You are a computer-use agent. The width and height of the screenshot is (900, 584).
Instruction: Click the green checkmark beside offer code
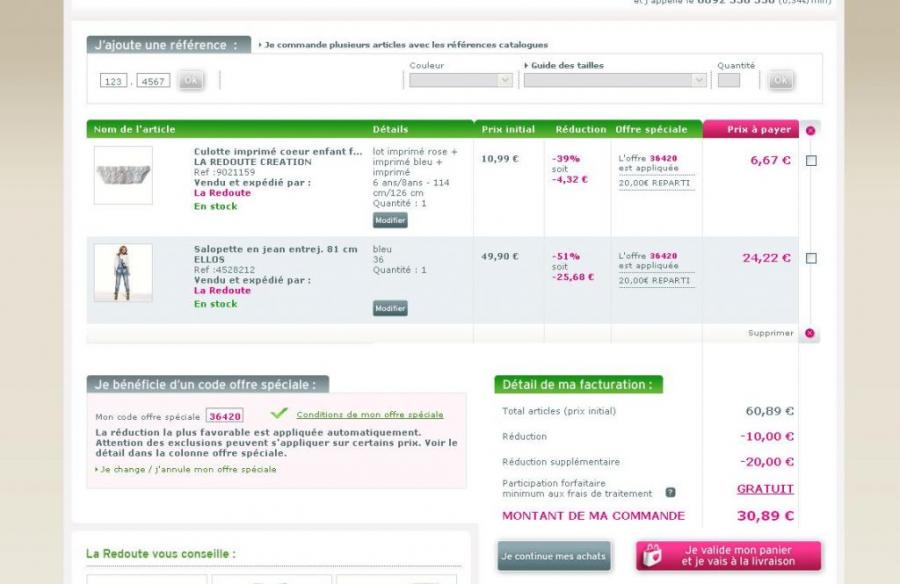tap(279, 414)
